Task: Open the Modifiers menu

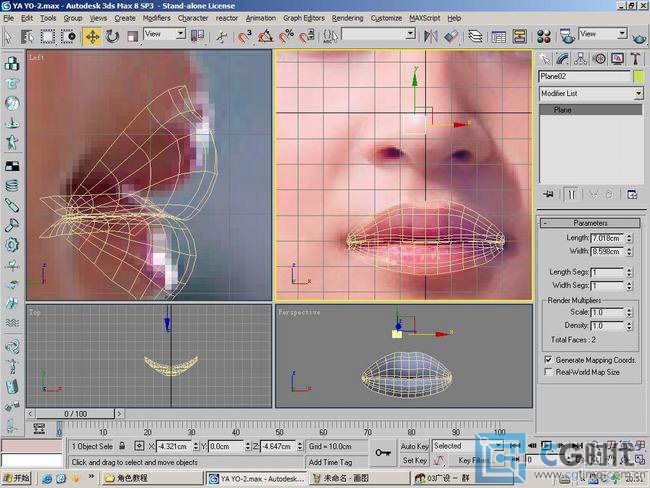Action: point(156,18)
